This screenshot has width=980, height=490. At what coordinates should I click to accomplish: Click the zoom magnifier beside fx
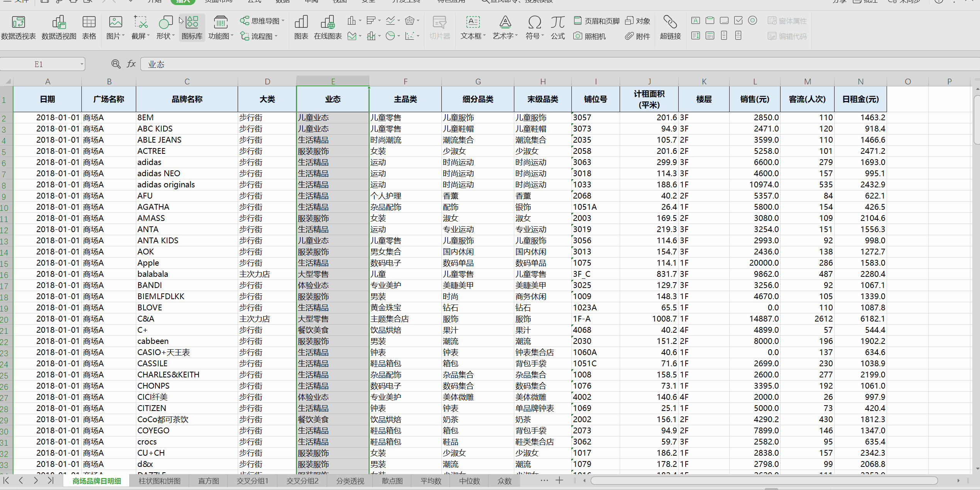pos(116,64)
